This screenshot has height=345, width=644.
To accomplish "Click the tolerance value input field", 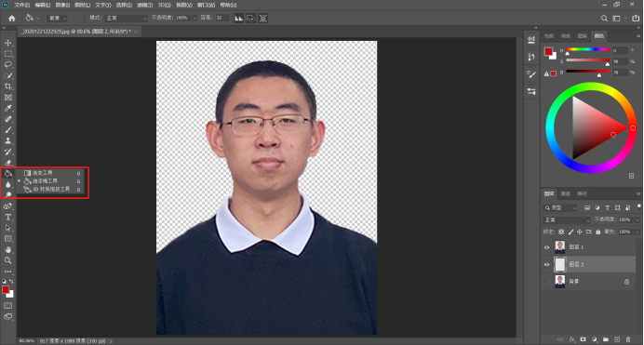I will [x=221, y=18].
